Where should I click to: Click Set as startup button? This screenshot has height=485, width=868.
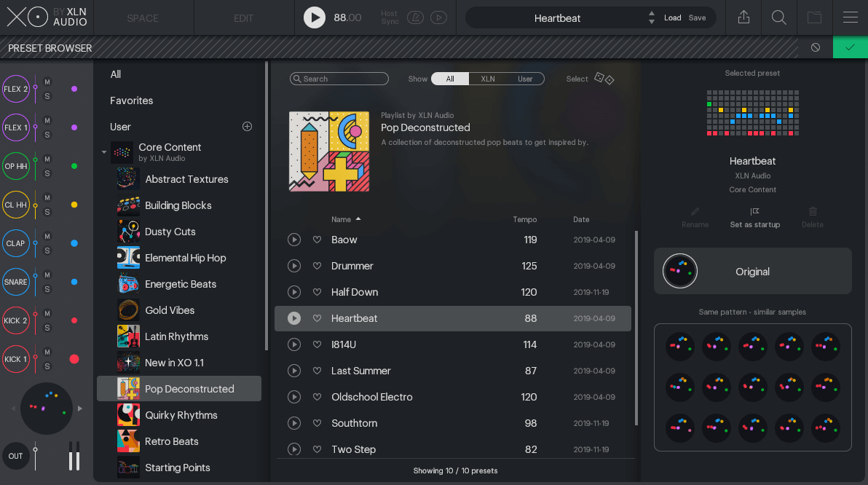(754, 217)
